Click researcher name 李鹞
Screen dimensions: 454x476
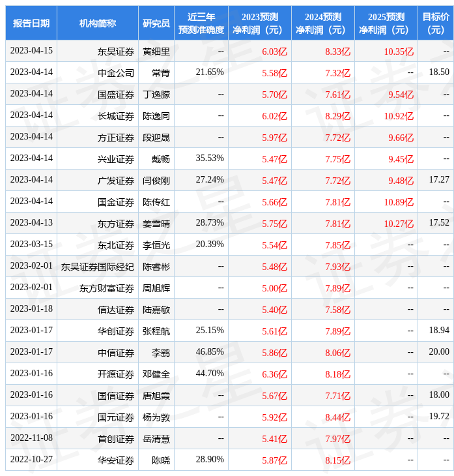click(x=161, y=353)
